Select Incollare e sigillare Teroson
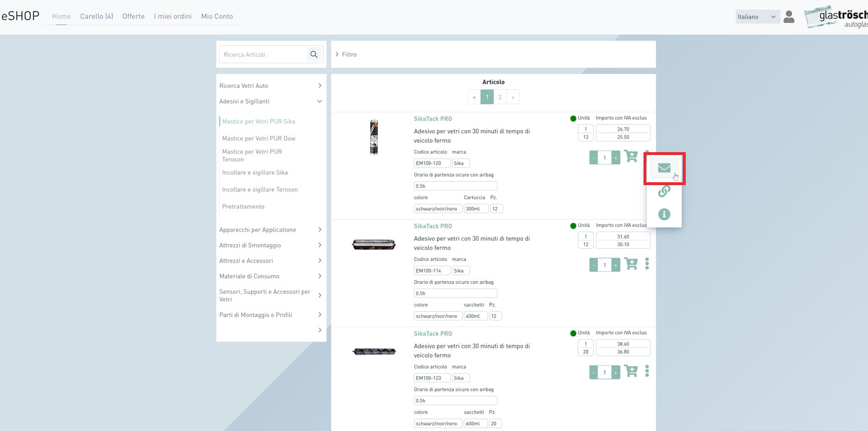Screen dimensions: 868x431 coord(260,190)
